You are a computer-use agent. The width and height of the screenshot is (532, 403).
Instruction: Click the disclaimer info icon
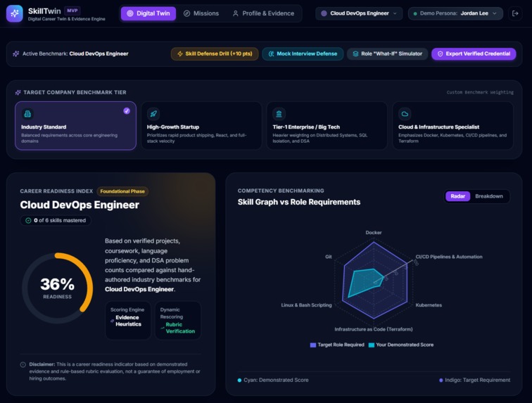tap(23, 364)
